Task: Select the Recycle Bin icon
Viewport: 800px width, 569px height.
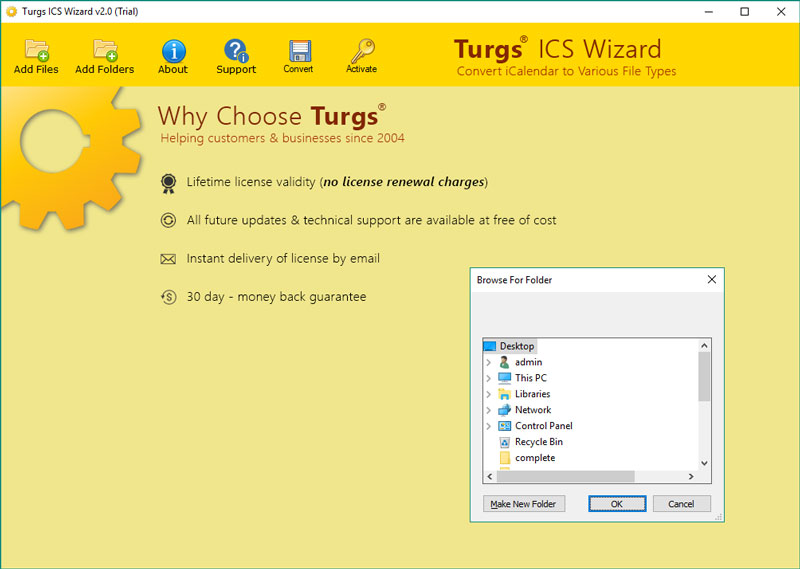Action: click(504, 442)
